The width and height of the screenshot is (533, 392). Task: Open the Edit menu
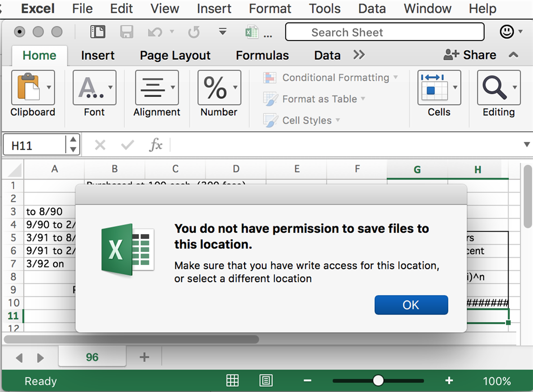(121, 8)
